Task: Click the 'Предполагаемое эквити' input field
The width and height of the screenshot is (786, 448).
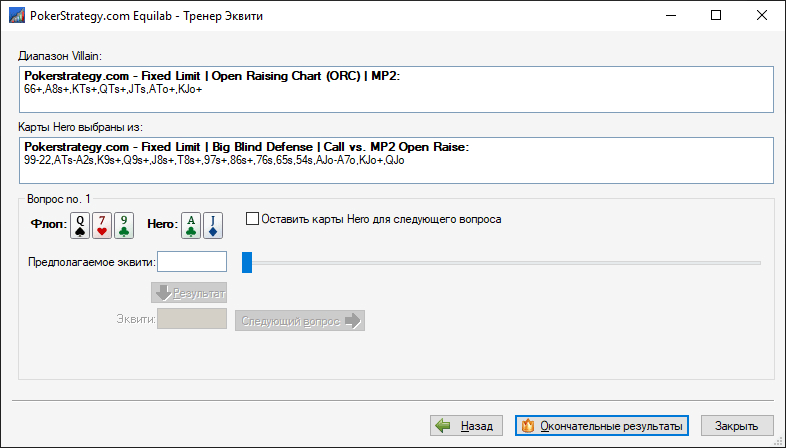Action: click(x=192, y=262)
